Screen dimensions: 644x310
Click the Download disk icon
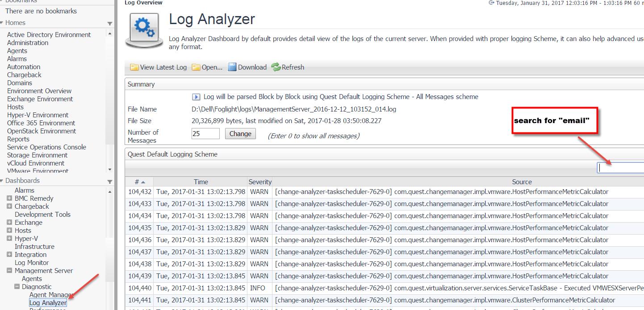tap(232, 67)
